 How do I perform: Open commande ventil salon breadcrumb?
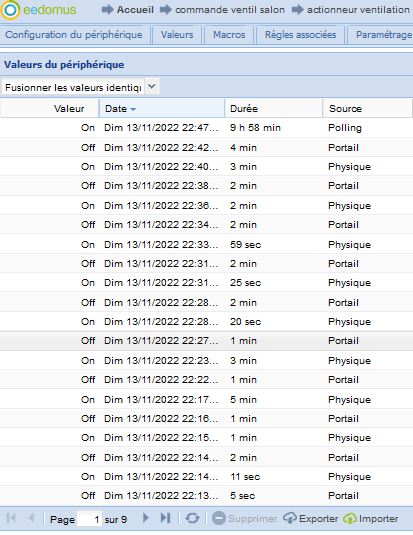click(230, 10)
